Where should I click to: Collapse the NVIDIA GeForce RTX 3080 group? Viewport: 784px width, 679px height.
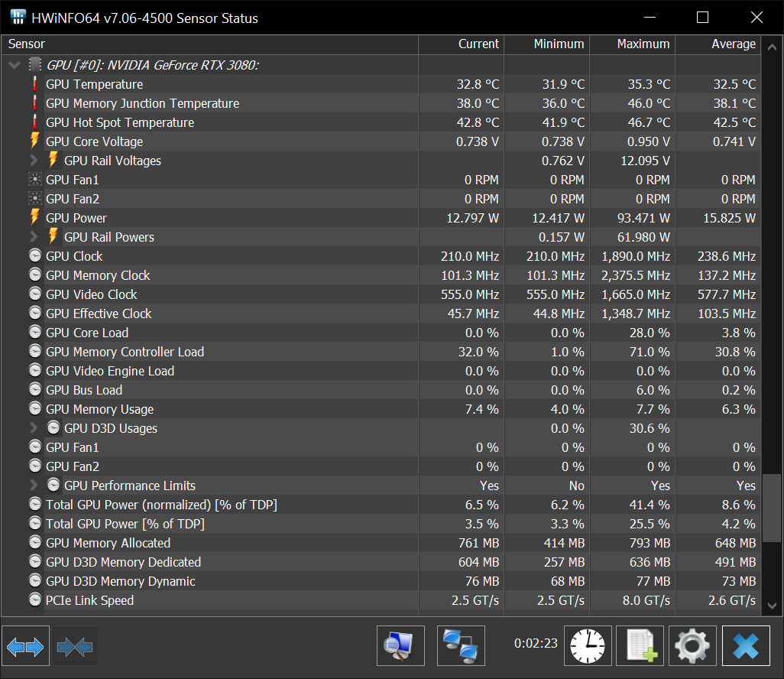point(15,65)
